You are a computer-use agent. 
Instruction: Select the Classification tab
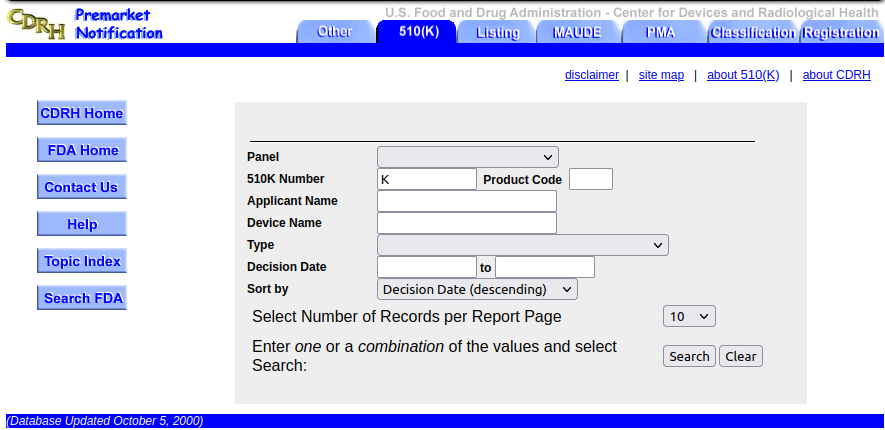coord(752,32)
